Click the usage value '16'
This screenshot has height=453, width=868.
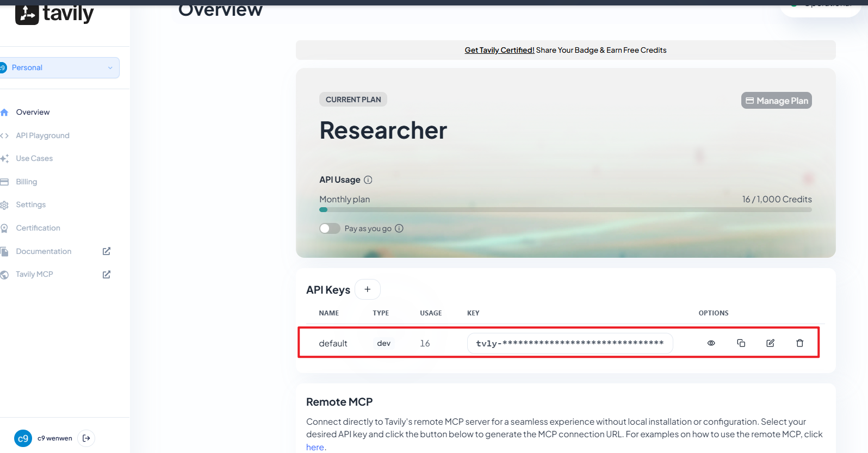425,344
